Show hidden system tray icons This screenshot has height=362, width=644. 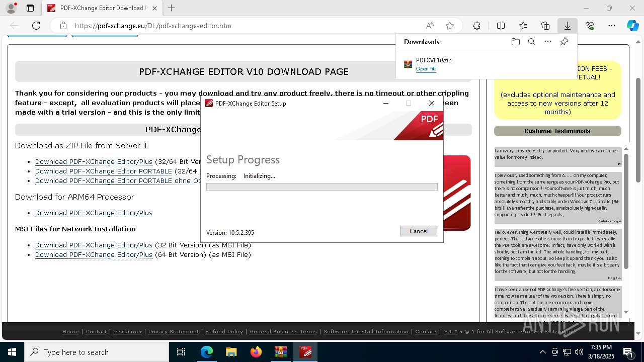pos(542,352)
